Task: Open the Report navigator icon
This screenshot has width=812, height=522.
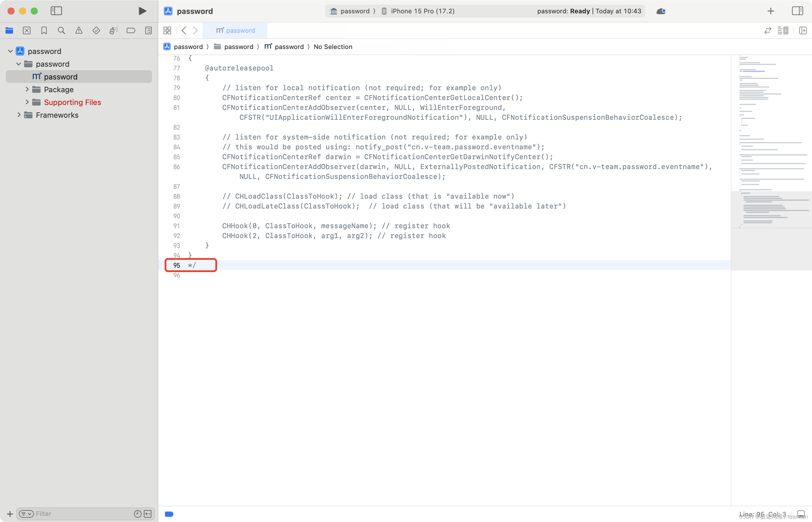Action: coord(148,30)
